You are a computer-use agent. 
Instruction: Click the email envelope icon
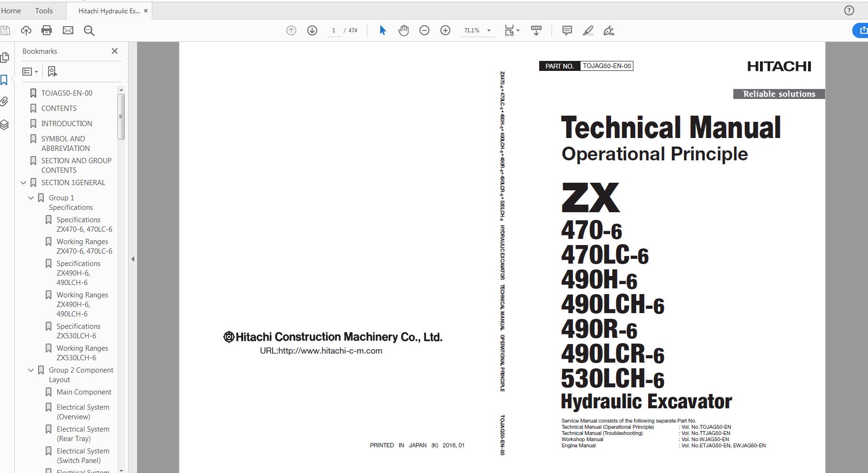[x=68, y=30]
